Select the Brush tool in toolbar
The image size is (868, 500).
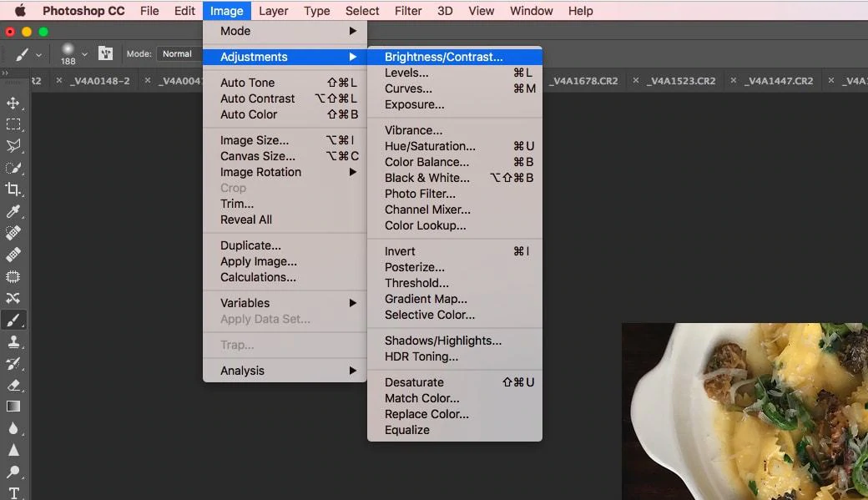click(13, 320)
